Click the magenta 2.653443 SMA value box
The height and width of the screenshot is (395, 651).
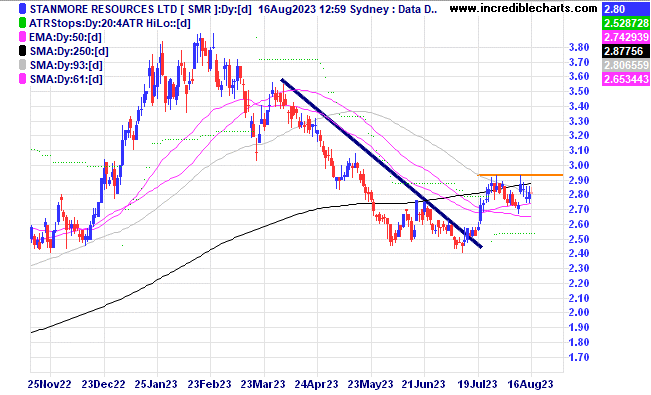pos(626,79)
